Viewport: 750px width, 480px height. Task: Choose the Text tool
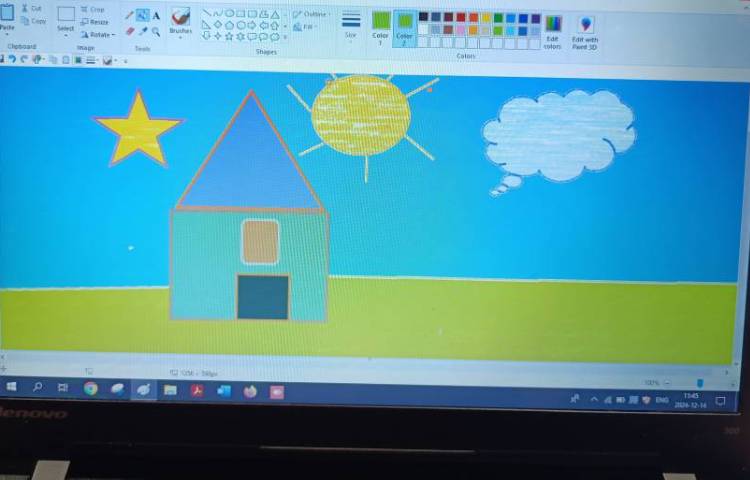pos(156,16)
